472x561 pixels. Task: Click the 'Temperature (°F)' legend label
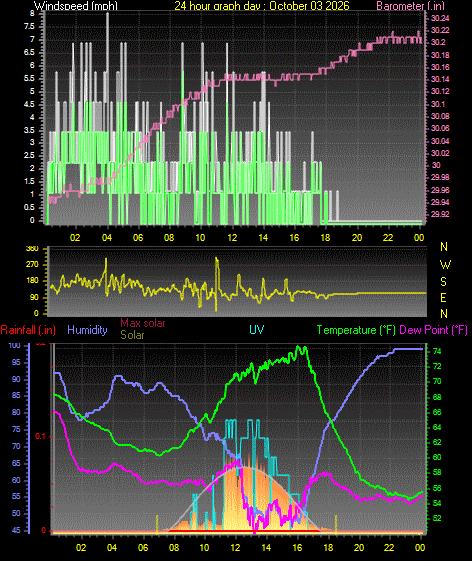pos(356,330)
